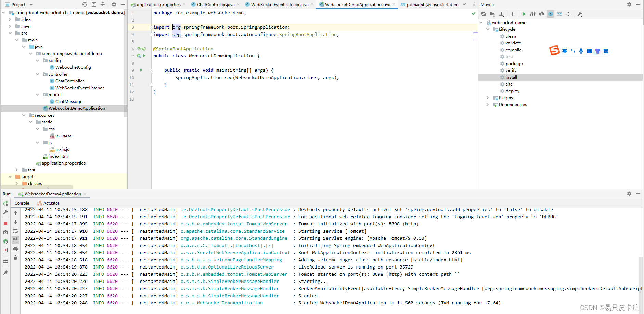Expand the Plugins node in Maven
This screenshot has width=644, height=314.
pyautogui.click(x=488, y=98)
